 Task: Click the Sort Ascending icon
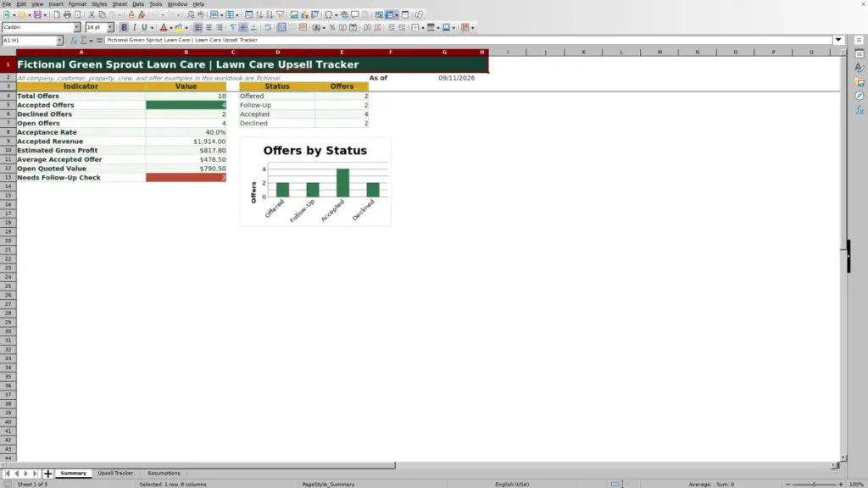click(259, 15)
